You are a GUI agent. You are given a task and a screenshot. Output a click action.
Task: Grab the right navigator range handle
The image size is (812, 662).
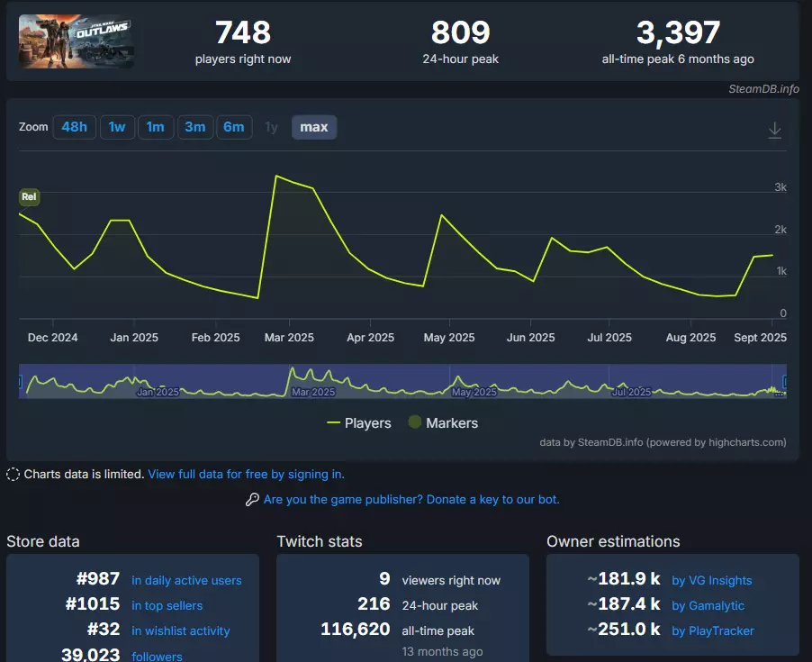[785, 382]
